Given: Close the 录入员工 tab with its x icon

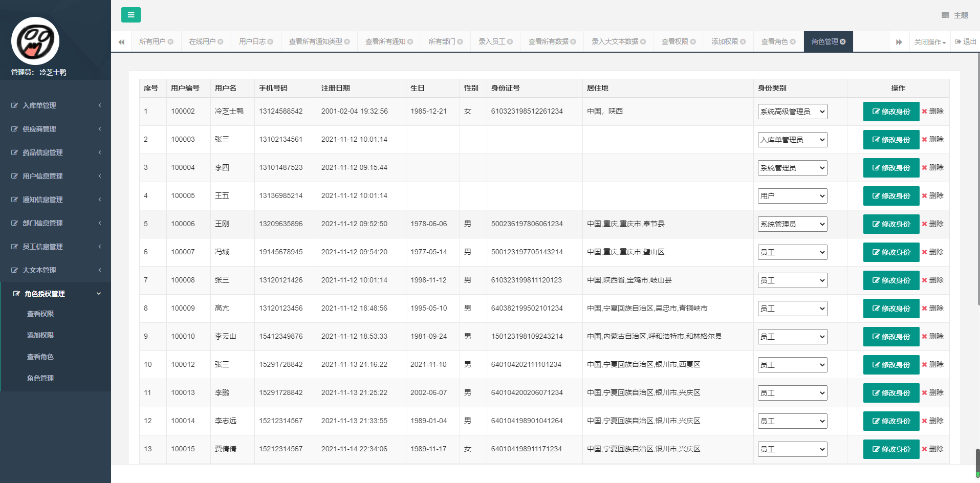Looking at the screenshot, I should pyautogui.click(x=510, y=41).
